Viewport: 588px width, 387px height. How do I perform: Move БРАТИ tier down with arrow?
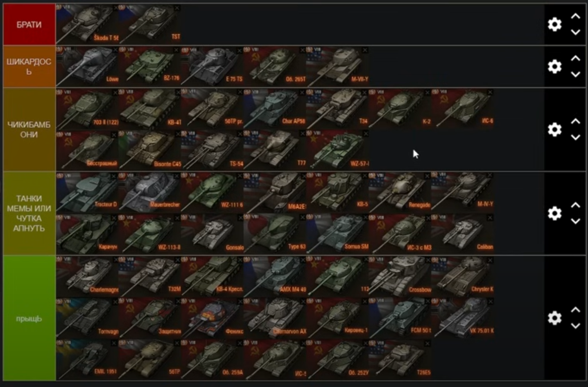pyautogui.click(x=575, y=32)
